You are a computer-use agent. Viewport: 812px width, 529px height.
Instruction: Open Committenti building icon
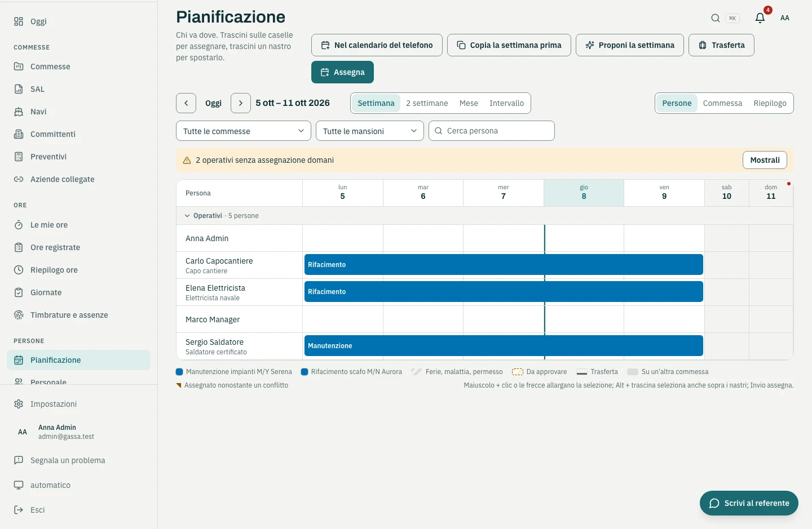click(x=19, y=134)
